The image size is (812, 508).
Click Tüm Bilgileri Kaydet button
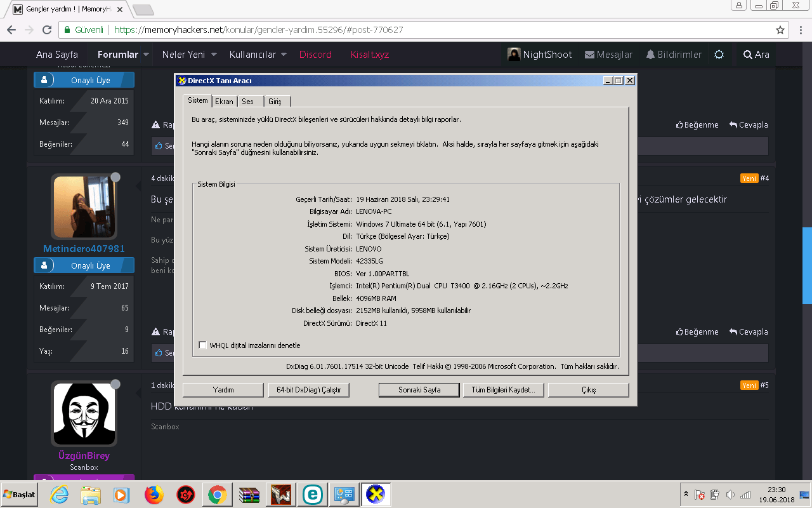point(504,390)
